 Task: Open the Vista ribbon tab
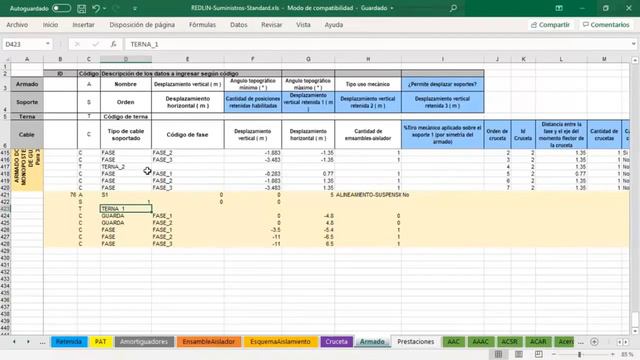click(x=303, y=25)
